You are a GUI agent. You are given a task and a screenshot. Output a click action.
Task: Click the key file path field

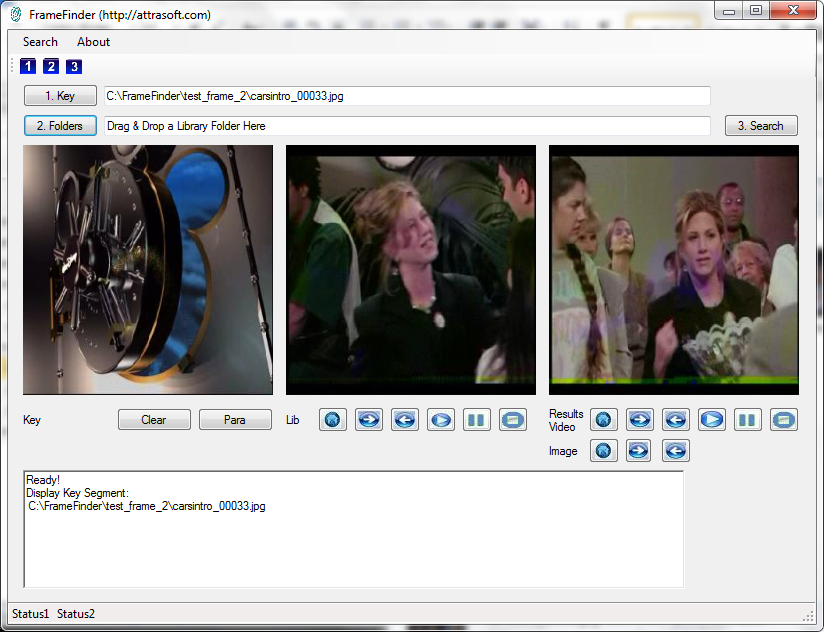pos(407,96)
